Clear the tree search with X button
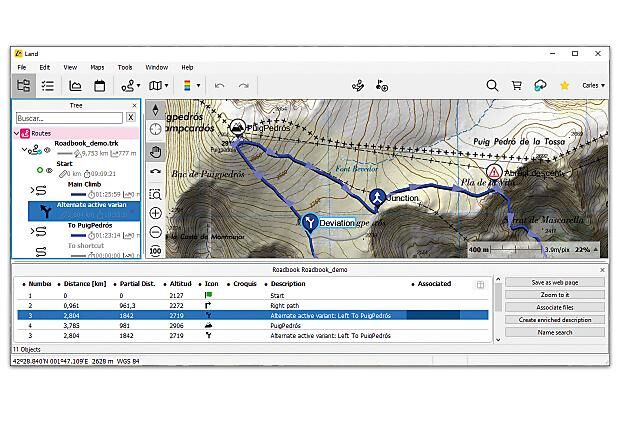620x424 pixels. click(x=130, y=117)
